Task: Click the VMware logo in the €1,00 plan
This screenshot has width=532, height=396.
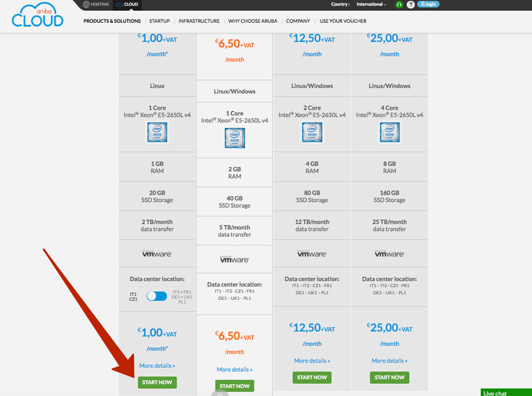Action: tap(157, 253)
